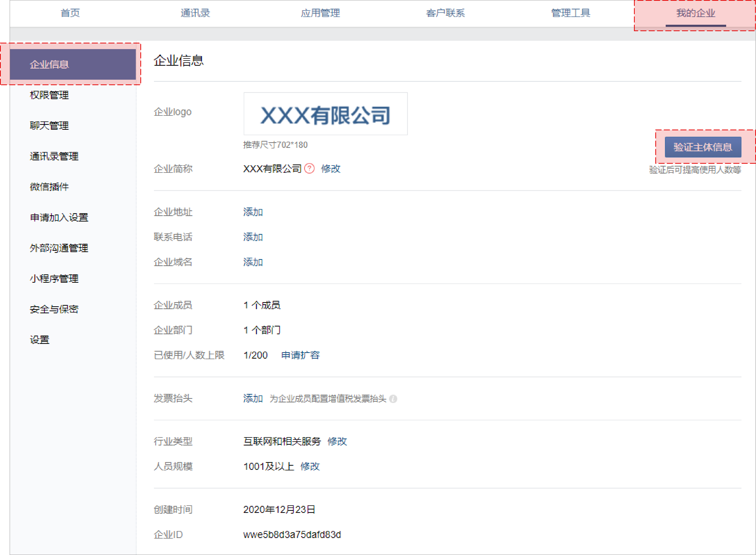Click the 1 个成员 value

[x=262, y=305]
